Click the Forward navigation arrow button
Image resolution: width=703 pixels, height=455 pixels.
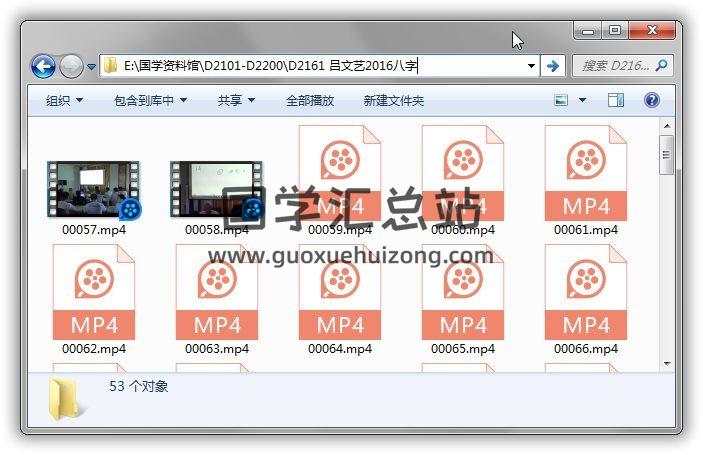tap(71, 67)
